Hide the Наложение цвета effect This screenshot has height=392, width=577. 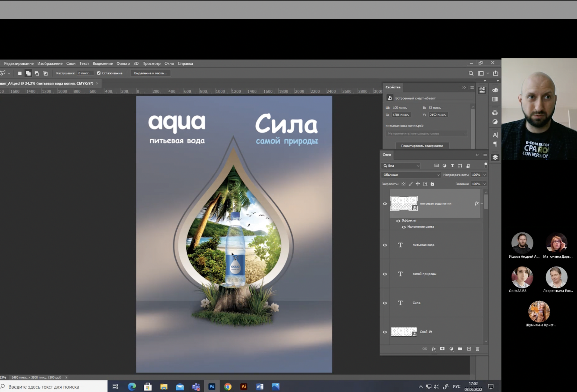[404, 227]
